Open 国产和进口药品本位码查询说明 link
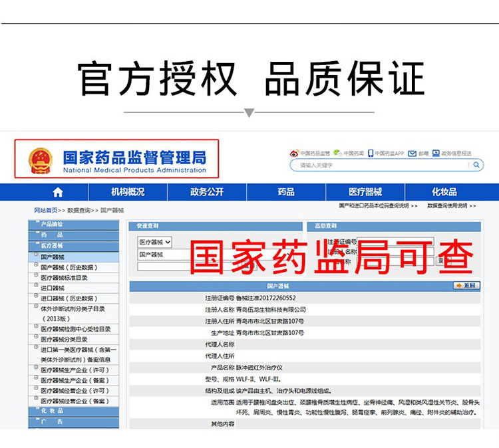This screenshot has height=448, width=499. (378, 205)
